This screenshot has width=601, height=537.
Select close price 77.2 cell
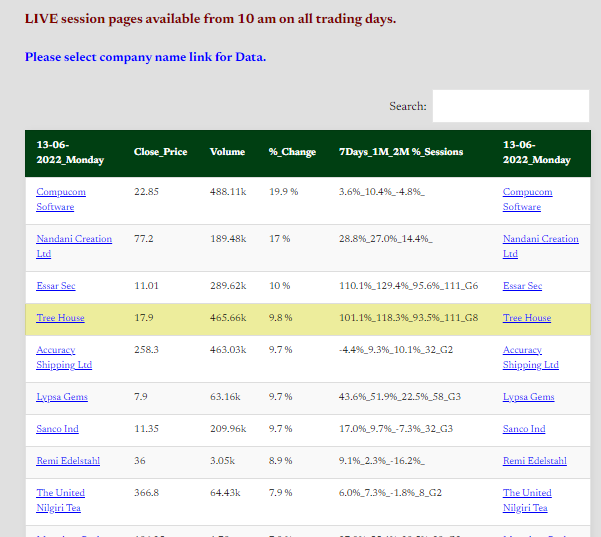tap(143, 239)
